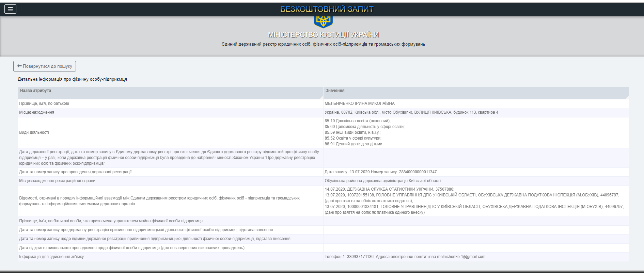Click the record dated 13.07.2020 with record number
644x273 pixels.
[380, 172]
